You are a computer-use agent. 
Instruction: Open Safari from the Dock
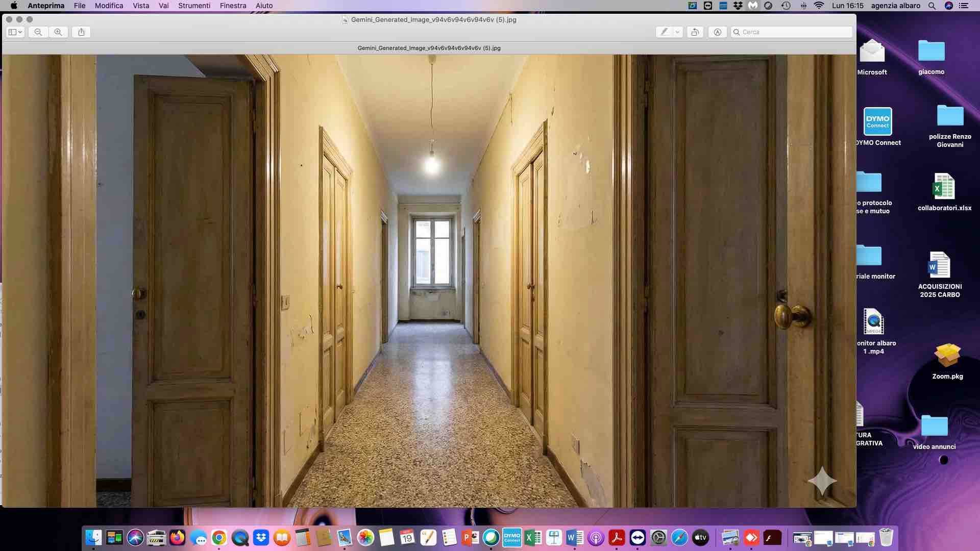click(x=679, y=537)
